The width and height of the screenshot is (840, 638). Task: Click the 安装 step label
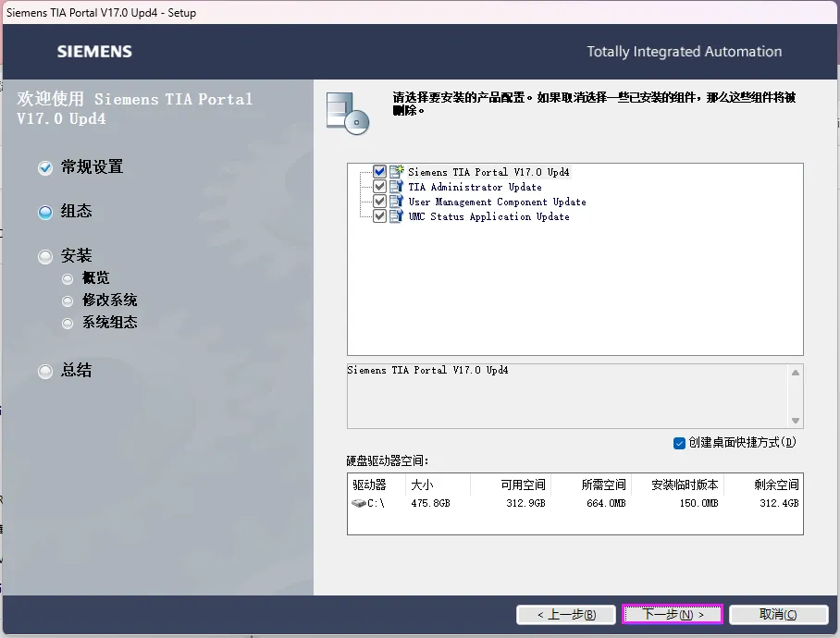click(x=76, y=256)
